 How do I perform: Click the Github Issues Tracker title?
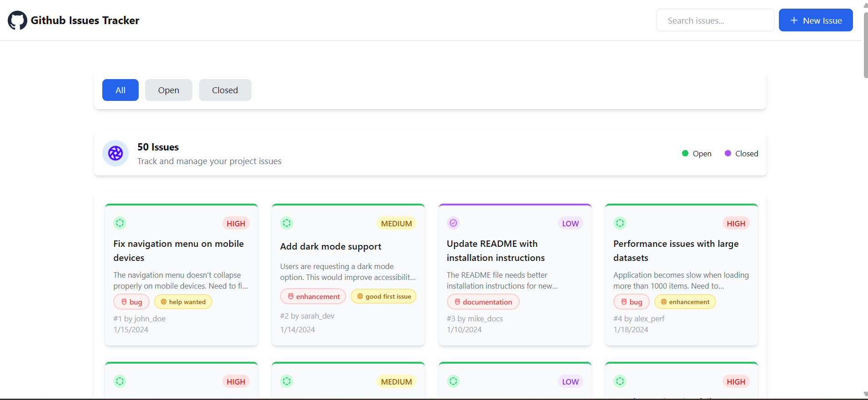(x=85, y=20)
